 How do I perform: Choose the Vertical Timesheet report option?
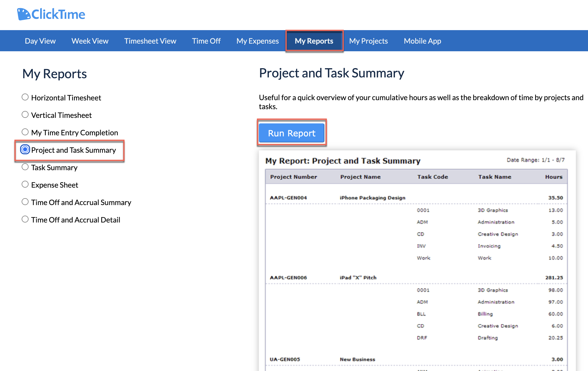click(25, 115)
